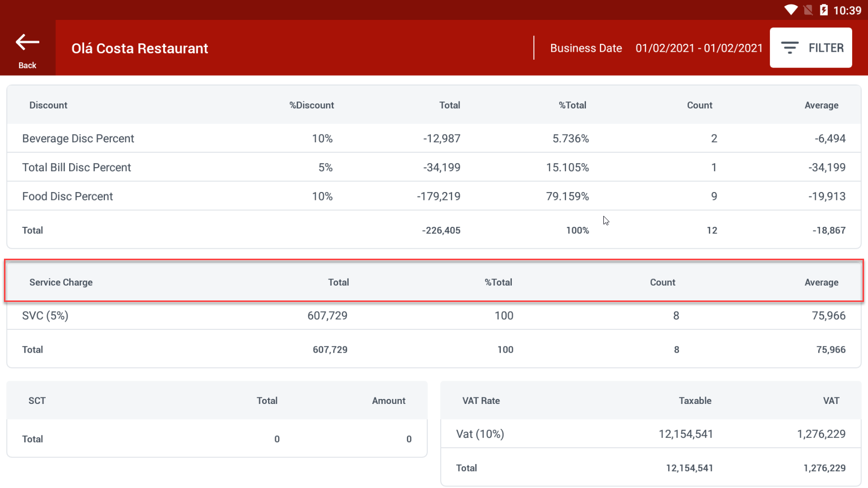Screen dimensions: 868x488
Task: Click the VAT Rate column header
Action: coord(481,400)
